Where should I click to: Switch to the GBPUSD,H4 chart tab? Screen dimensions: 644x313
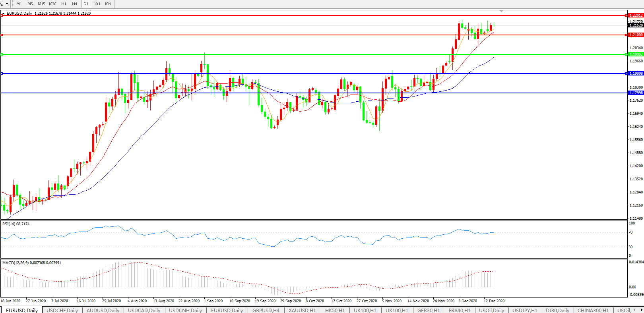[266, 310]
